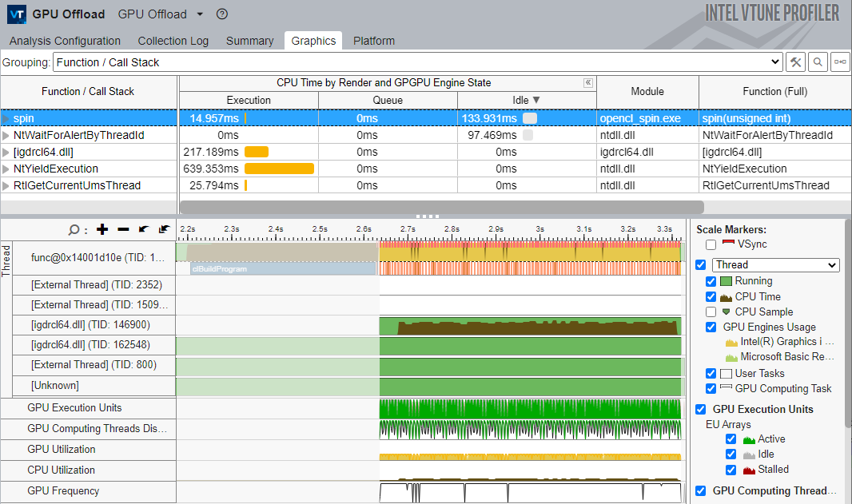Click the customize grouping tools icon
Viewport: 852px width, 504px height.
796,62
